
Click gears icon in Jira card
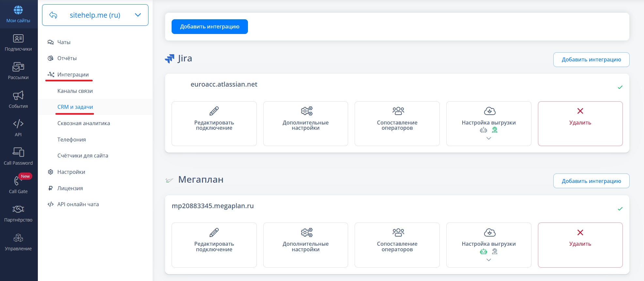pos(307,111)
